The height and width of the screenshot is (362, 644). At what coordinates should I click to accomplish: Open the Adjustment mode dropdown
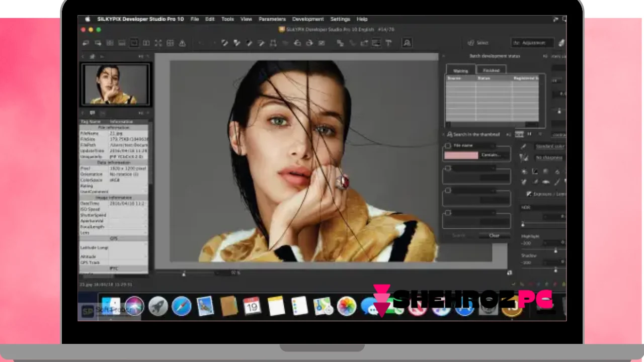pyautogui.click(x=533, y=43)
